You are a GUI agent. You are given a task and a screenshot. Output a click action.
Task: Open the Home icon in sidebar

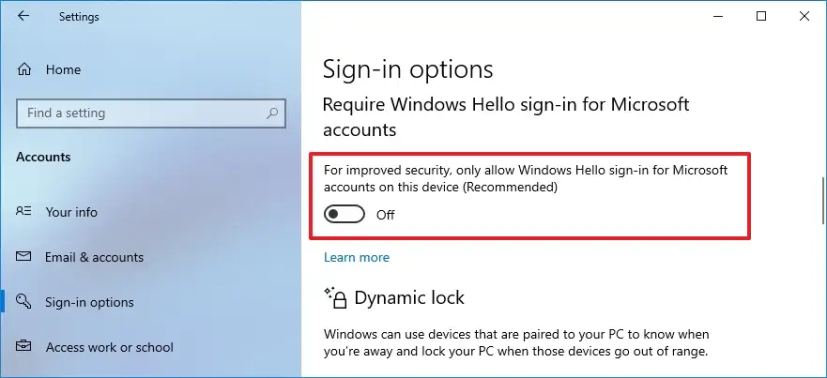(24, 70)
